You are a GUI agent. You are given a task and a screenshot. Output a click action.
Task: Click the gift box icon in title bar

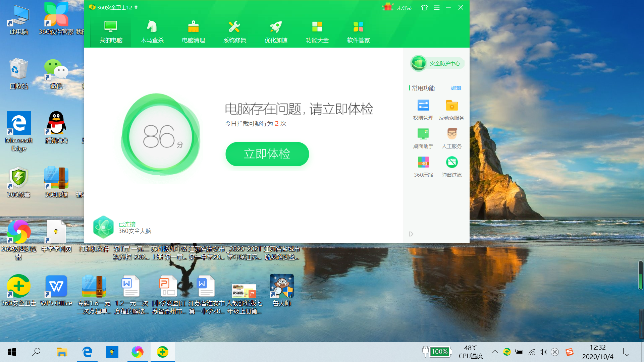pos(388,7)
